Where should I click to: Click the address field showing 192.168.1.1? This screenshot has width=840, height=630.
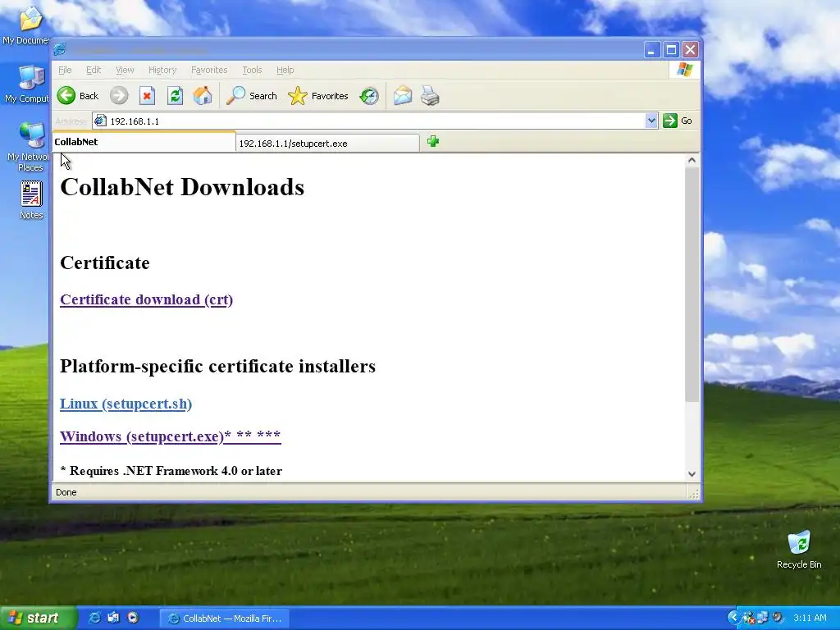point(375,121)
